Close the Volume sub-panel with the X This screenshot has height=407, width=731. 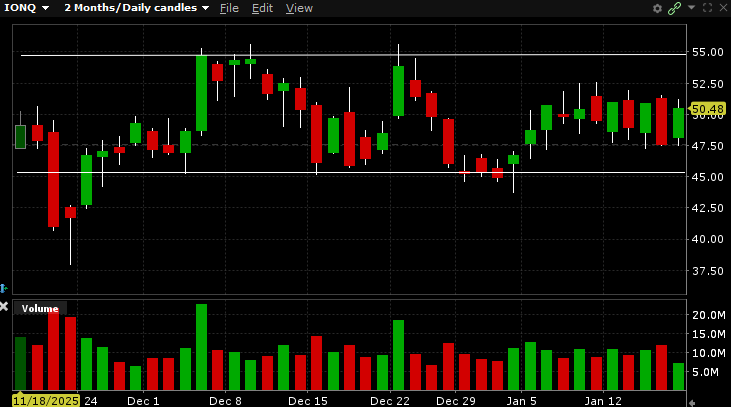pyautogui.click(x=4, y=306)
